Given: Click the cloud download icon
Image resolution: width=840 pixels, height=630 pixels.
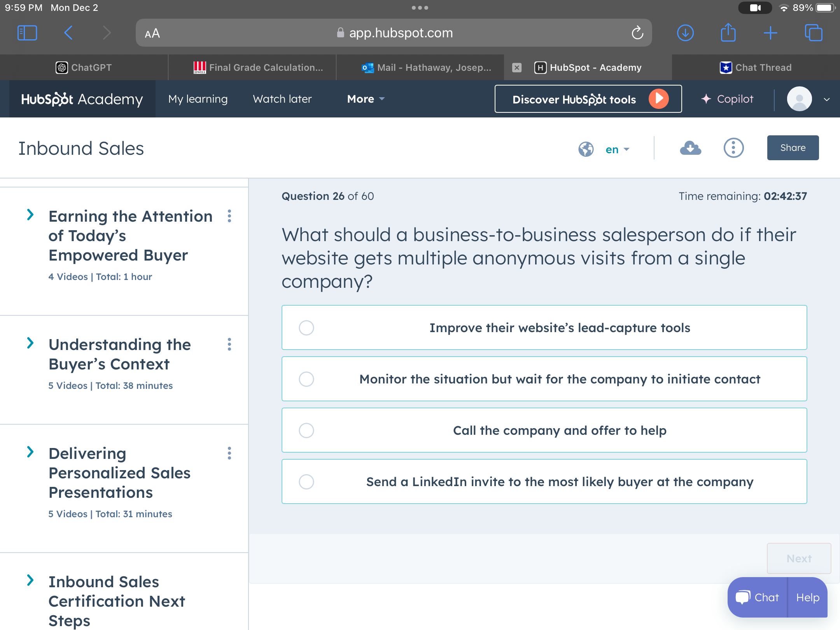Looking at the screenshot, I should 690,148.
